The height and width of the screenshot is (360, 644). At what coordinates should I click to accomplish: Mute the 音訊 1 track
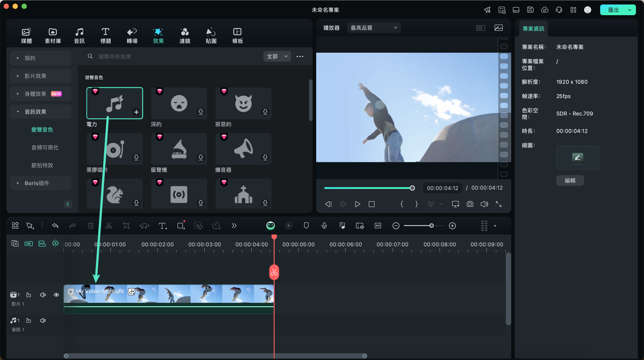click(x=43, y=320)
